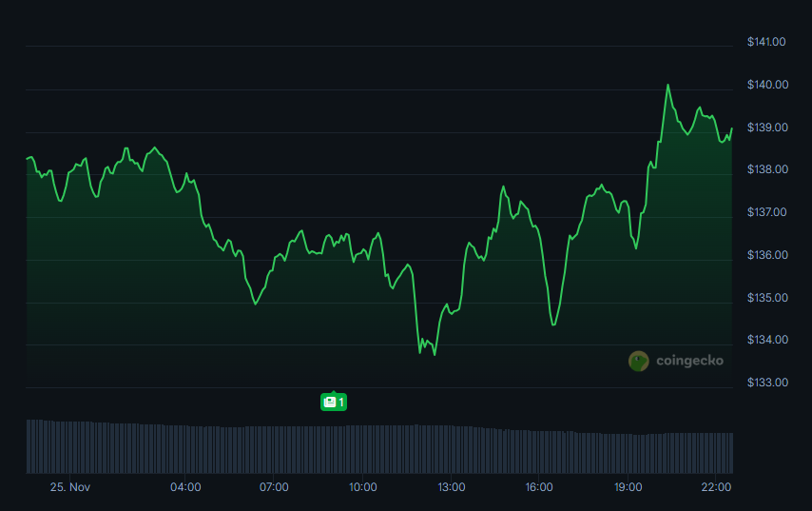Select the $140.00 price axis label
The width and height of the screenshot is (812, 511).
pyautogui.click(x=766, y=85)
